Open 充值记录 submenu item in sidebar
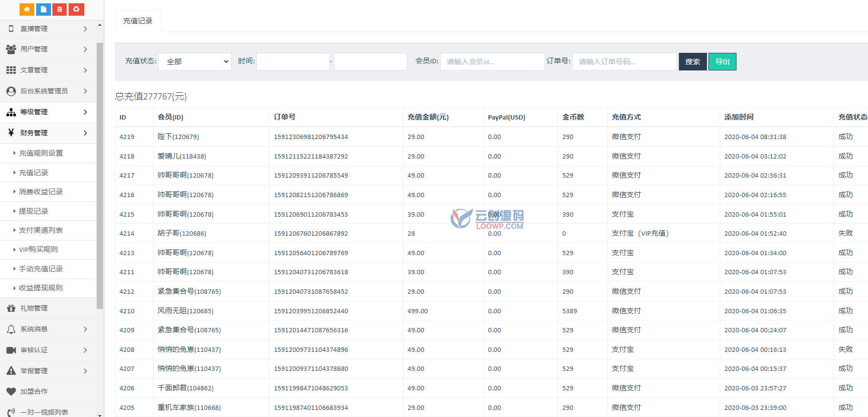The width and height of the screenshot is (868, 417). [x=33, y=172]
